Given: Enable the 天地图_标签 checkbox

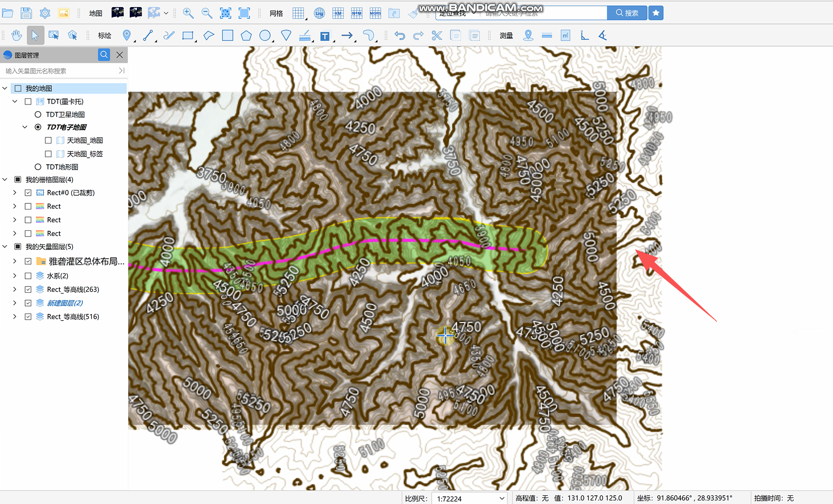Looking at the screenshot, I should pyautogui.click(x=48, y=154).
